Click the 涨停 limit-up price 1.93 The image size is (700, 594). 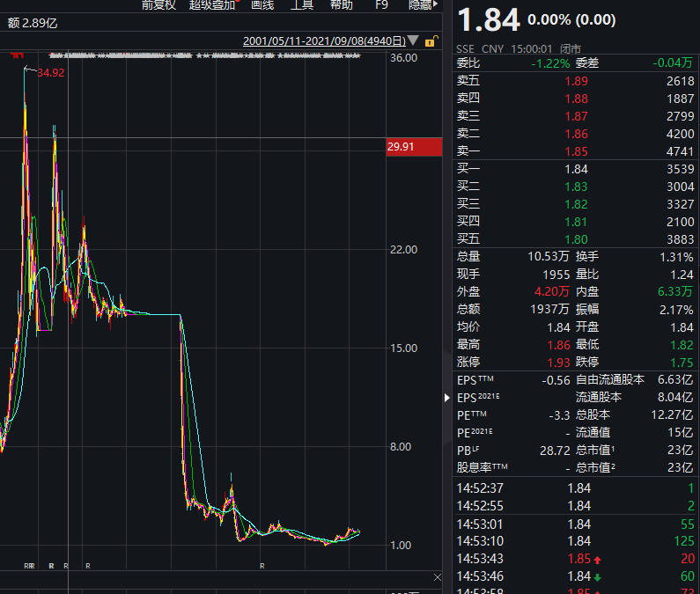(550, 363)
